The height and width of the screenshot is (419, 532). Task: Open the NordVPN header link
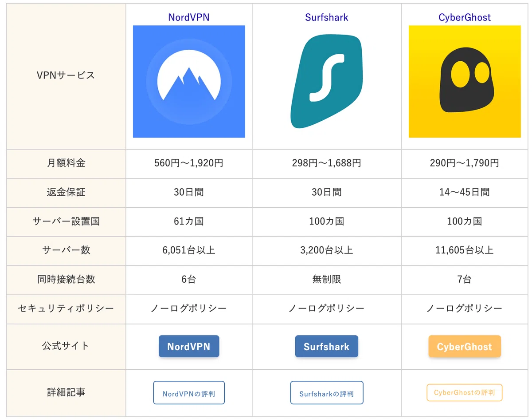click(x=189, y=17)
